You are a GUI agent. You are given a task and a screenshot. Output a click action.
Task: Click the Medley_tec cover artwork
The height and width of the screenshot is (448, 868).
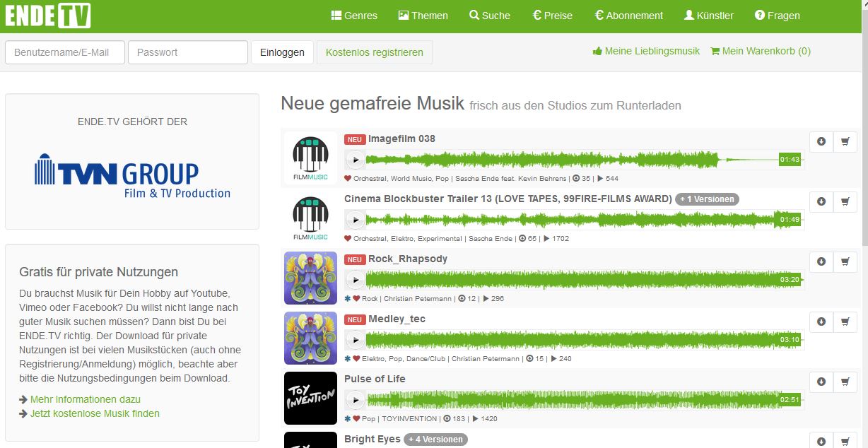coord(310,338)
